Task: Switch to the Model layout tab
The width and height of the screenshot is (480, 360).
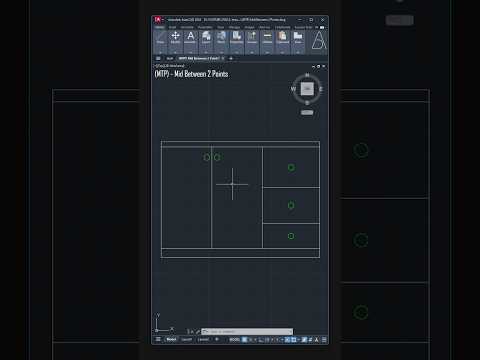Action: tap(171, 339)
